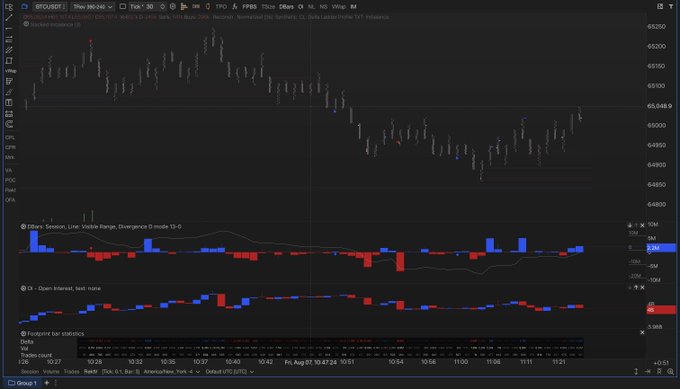Select the parallel channel drawing tool

point(9,50)
